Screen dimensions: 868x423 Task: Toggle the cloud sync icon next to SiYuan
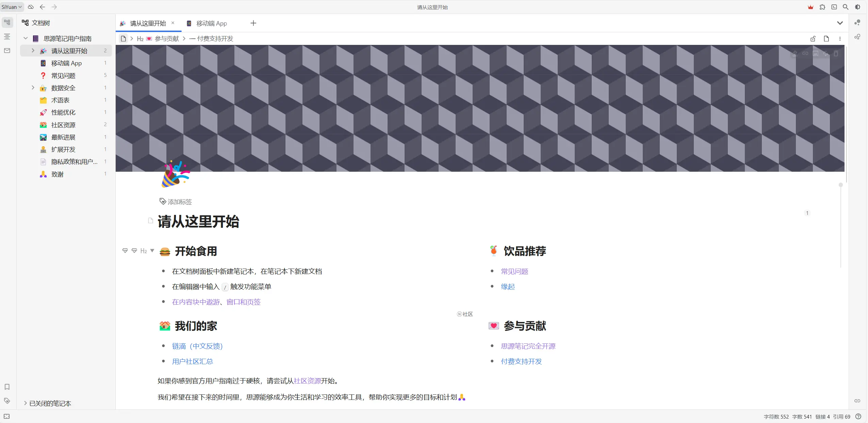click(30, 7)
